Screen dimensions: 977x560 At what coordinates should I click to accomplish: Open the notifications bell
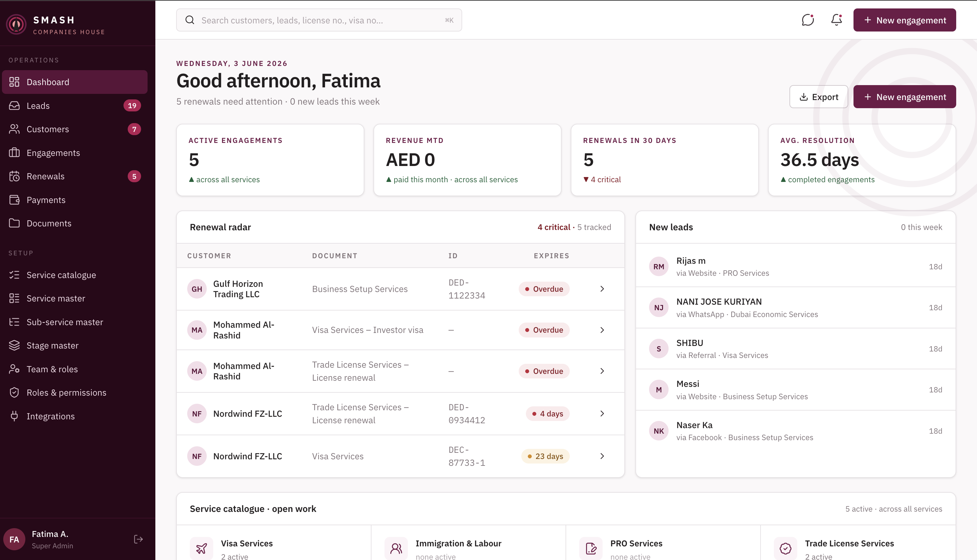click(x=836, y=20)
